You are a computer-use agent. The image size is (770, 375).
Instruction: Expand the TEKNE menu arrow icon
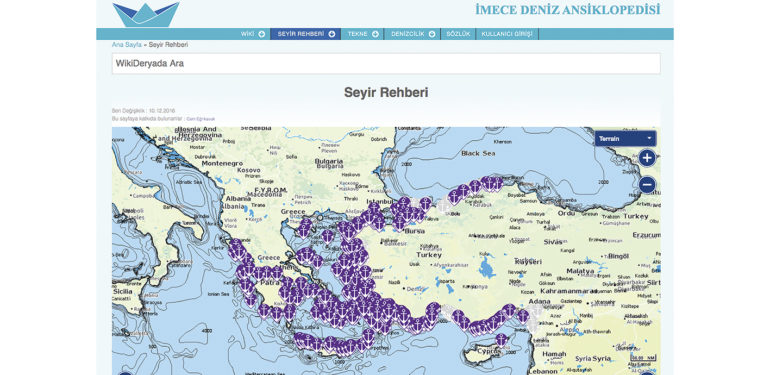tap(375, 34)
